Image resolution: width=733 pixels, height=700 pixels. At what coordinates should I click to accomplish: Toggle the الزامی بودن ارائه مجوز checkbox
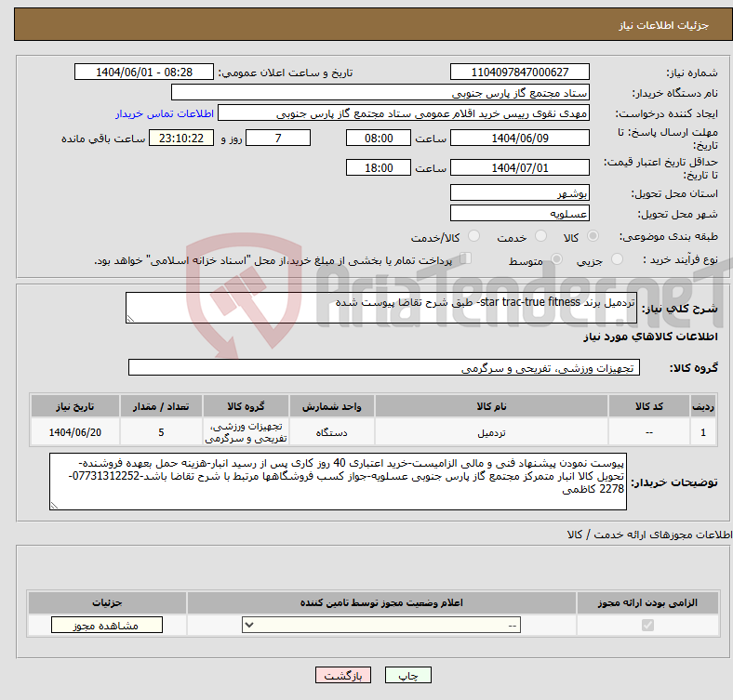pos(647,625)
